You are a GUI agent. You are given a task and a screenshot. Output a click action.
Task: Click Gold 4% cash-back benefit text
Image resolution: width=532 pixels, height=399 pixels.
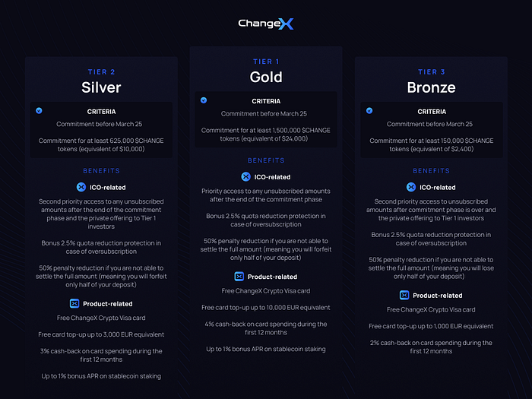266,328
